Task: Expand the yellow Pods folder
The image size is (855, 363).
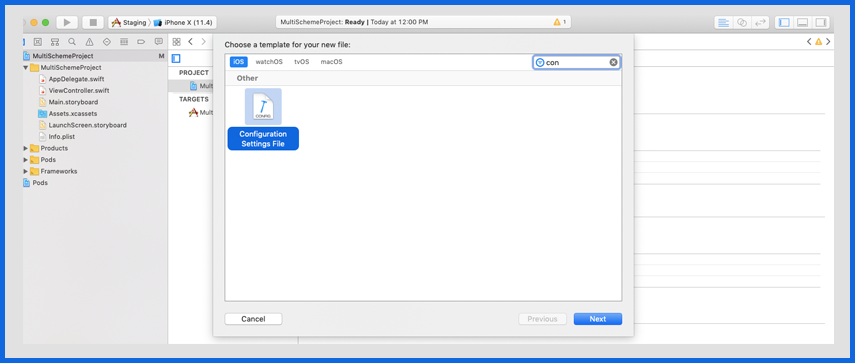Action: click(25, 160)
